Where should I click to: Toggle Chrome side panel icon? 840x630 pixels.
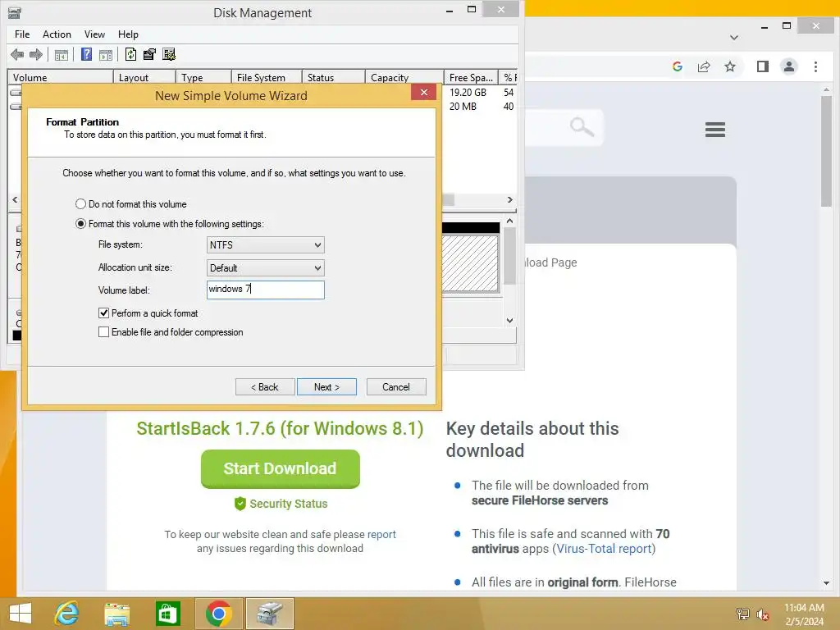762,66
